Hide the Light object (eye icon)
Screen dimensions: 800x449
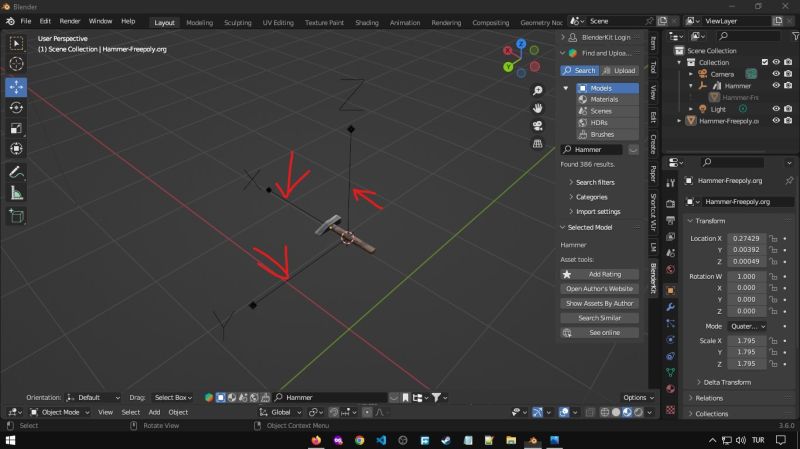tap(776, 109)
